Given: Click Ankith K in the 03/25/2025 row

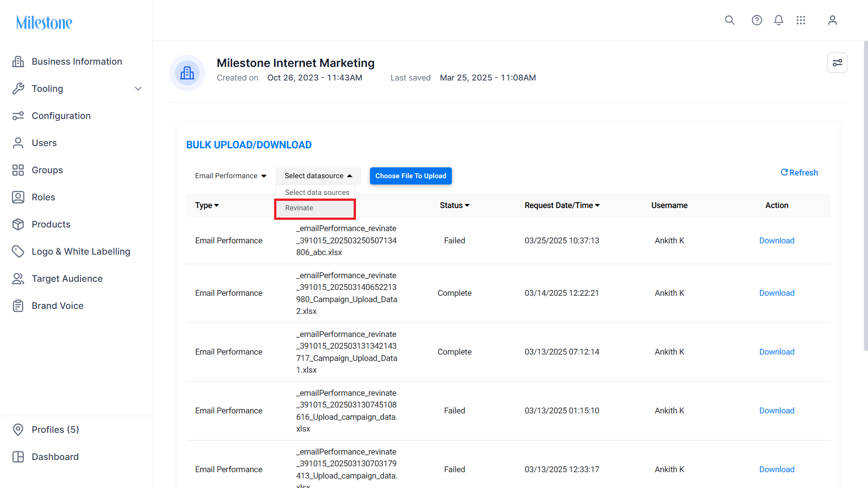Looking at the screenshot, I should coord(669,241).
